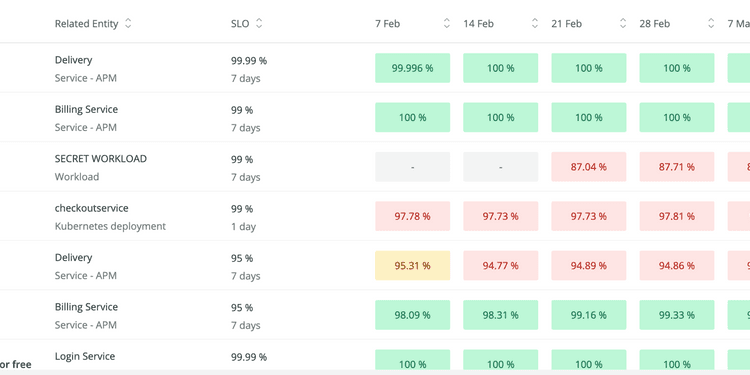Select the red 87.04 % cell
Image resolution: width=750 pixels, height=375 pixels.
[x=588, y=166]
